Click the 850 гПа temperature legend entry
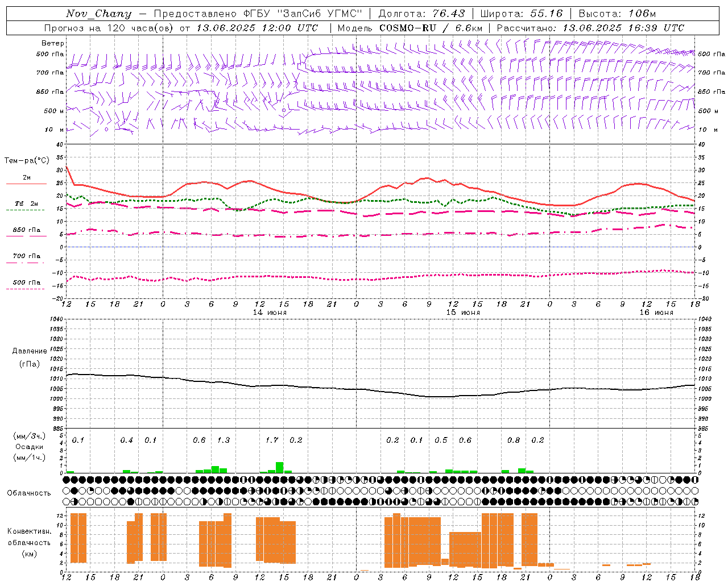The image size is (728, 582). click(26, 230)
